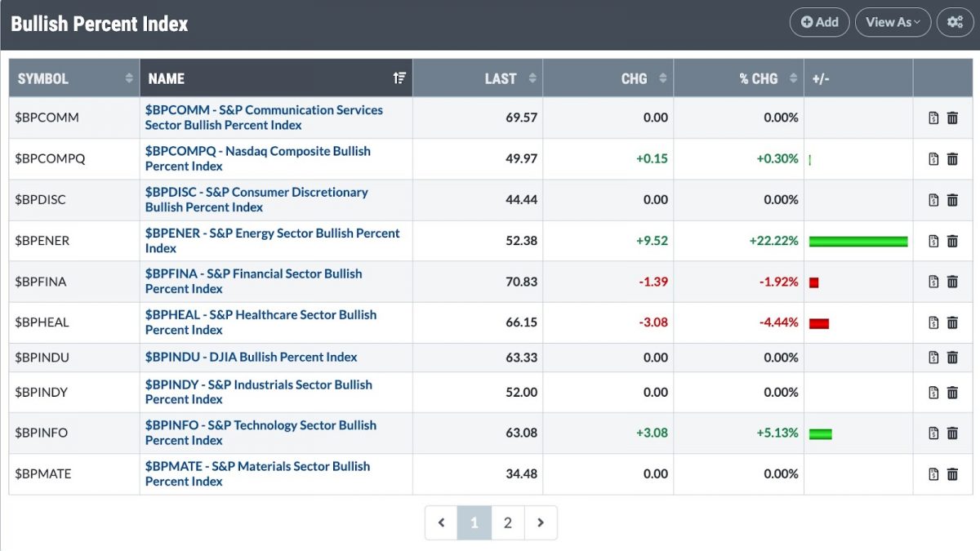Open DJIA Bullish Percent Index link
This screenshot has width=980, height=551.
tap(252, 357)
